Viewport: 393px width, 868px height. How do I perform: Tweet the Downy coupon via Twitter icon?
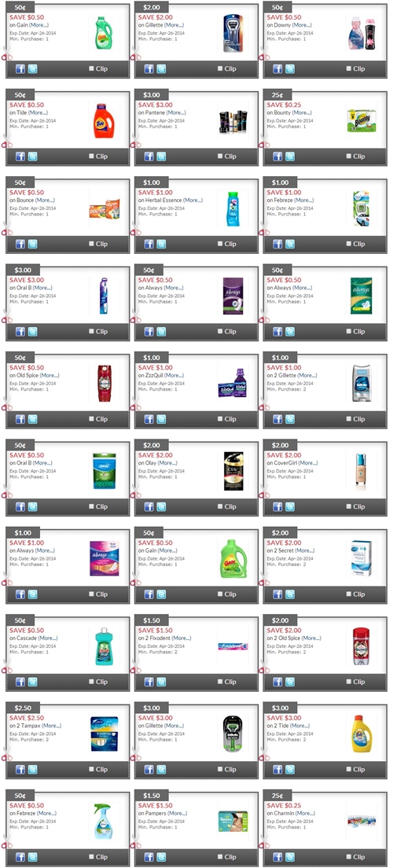coord(290,69)
